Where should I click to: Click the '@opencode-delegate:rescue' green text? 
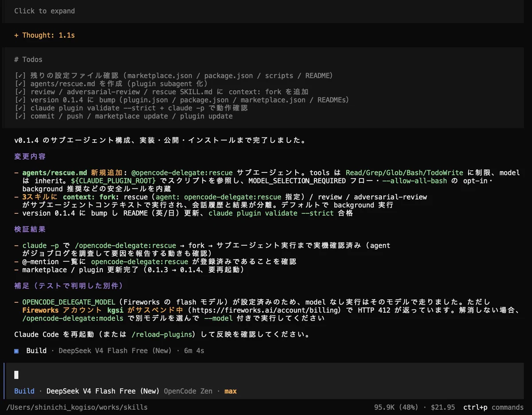coord(182,173)
